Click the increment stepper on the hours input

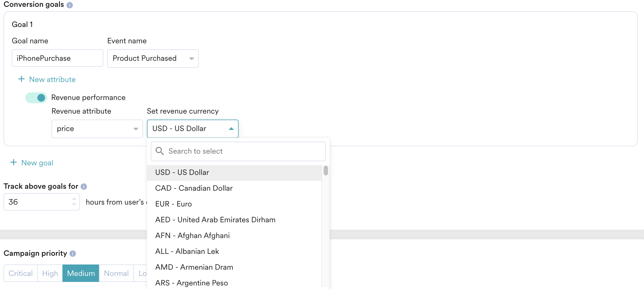click(74, 199)
